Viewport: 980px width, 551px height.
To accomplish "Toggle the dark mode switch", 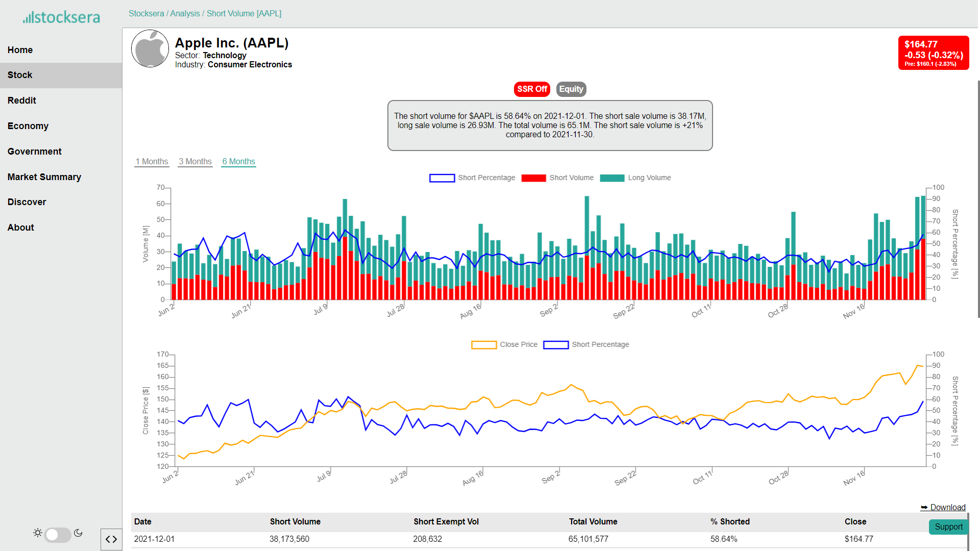I will [57, 535].
